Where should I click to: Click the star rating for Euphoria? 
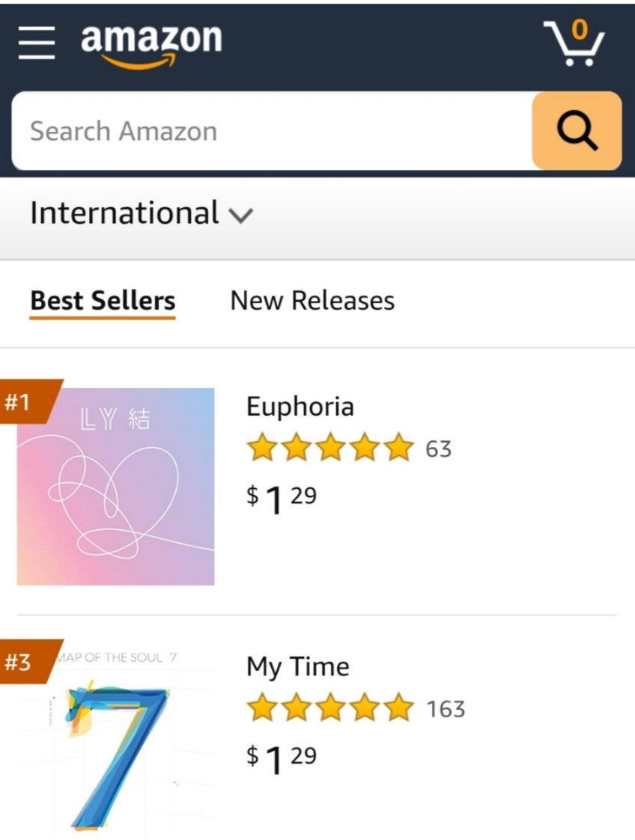(330, 448)
